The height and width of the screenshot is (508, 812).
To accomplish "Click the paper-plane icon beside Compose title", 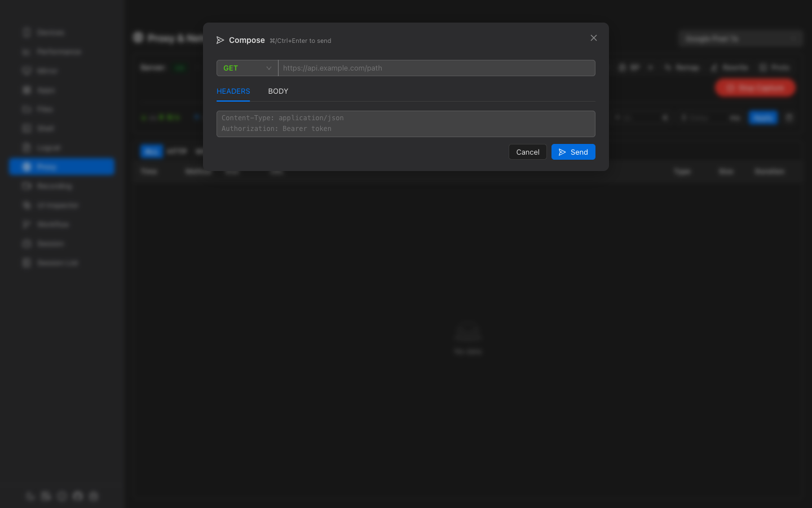I will (x=220, y=40).
